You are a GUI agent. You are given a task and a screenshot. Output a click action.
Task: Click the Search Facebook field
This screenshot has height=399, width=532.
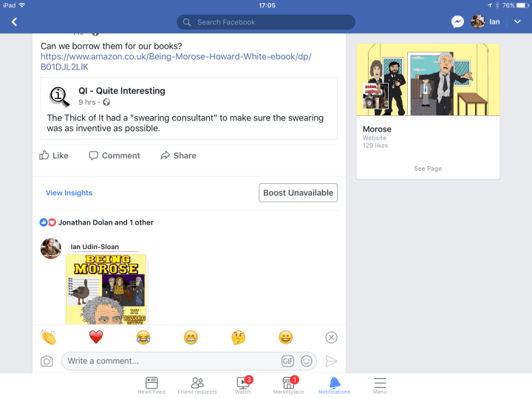click(265, 22)
